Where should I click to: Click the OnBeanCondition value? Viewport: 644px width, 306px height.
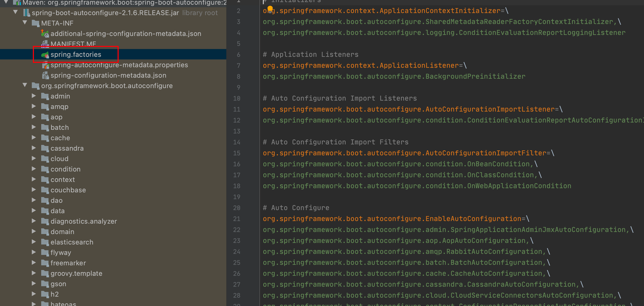pyautogui.click(x=396, y=164)
